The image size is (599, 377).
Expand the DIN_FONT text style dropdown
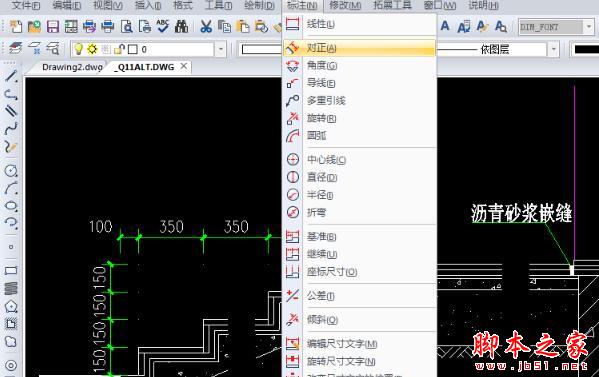(589, 27)
